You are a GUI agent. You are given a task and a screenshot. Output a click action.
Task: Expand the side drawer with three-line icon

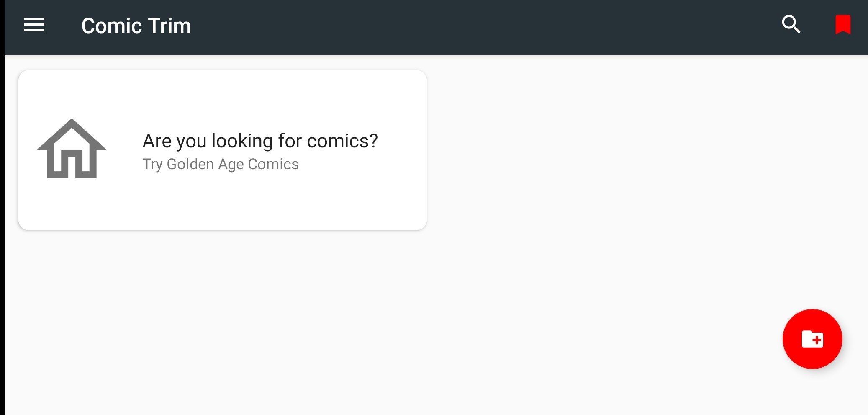[x=34, y=25]
